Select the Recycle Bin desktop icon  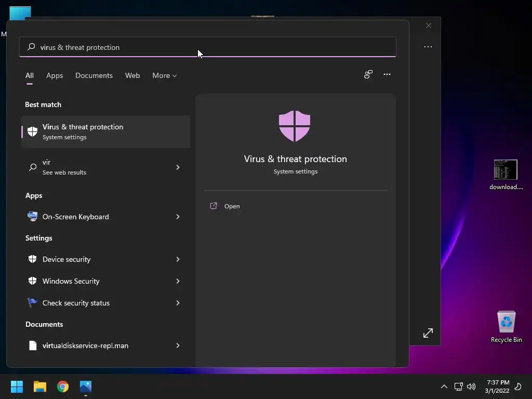point(506,327)
